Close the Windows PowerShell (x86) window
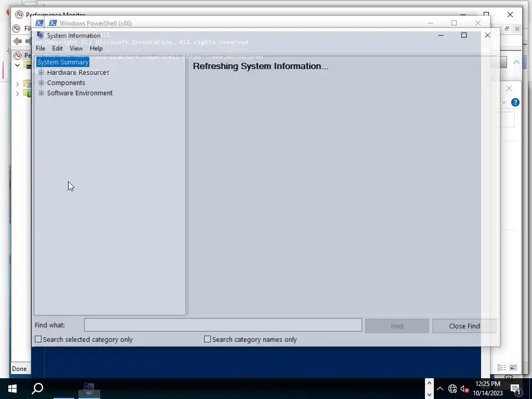 [478, 23]
